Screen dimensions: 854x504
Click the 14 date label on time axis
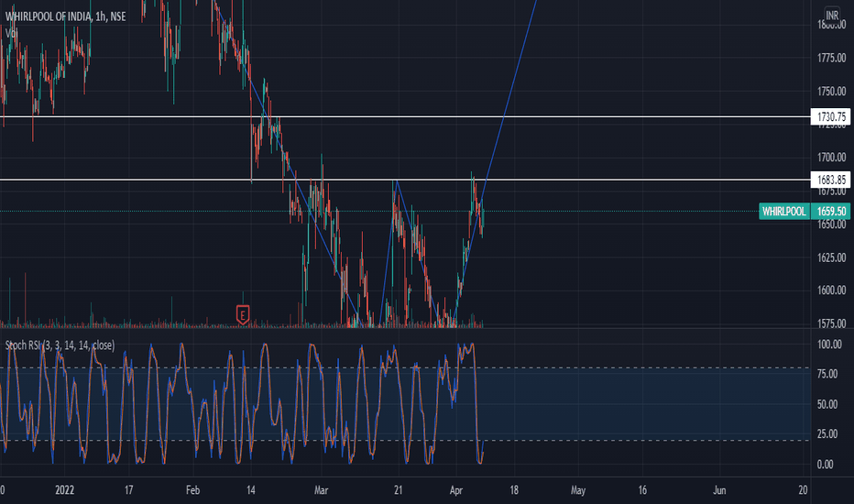click(x=250, y=490)
